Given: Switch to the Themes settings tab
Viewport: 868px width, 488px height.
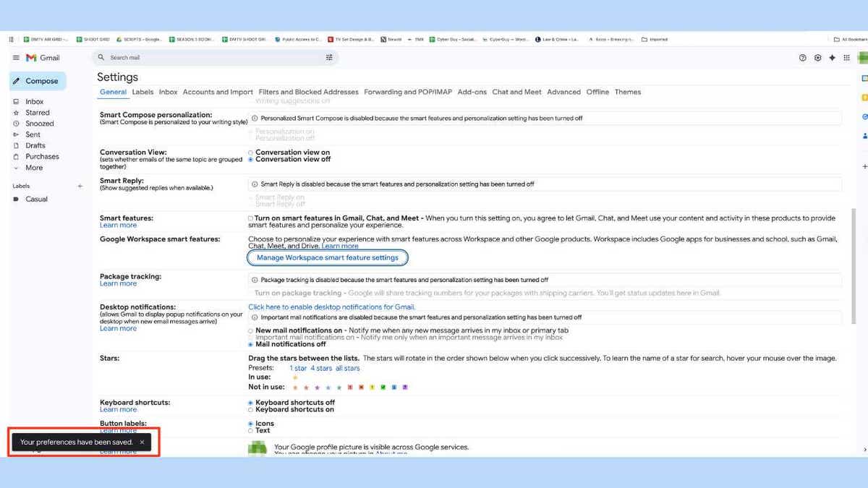Looking at the screenshot, I should (x=628, y=92).
